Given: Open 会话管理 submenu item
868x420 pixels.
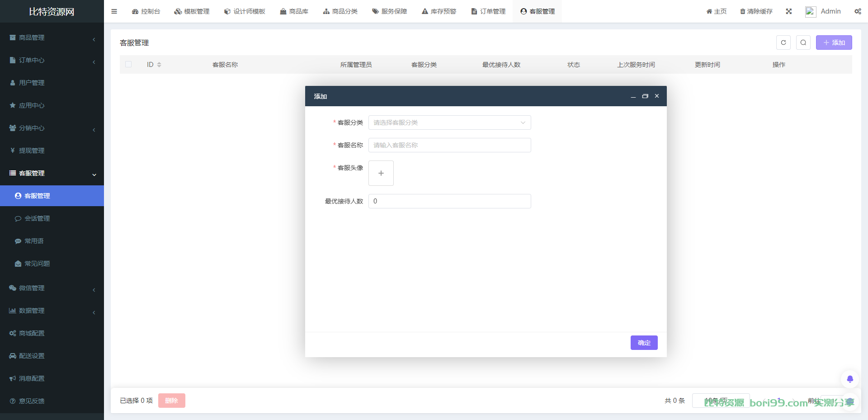Looking at the screenshot, I should tap(52, 218).
